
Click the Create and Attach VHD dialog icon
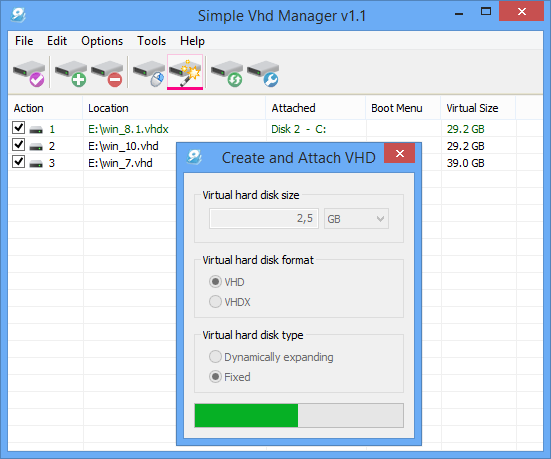pos(194,157)
